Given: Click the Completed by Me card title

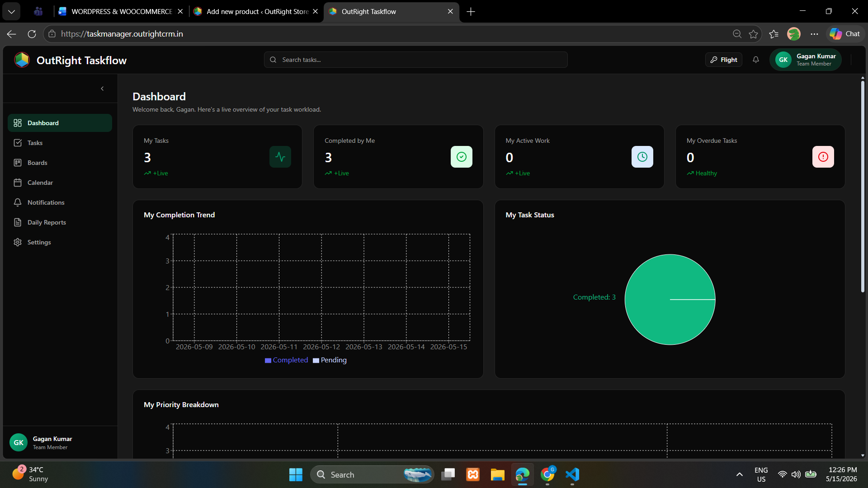Looking at the screenshot, I should coord(349,141).
